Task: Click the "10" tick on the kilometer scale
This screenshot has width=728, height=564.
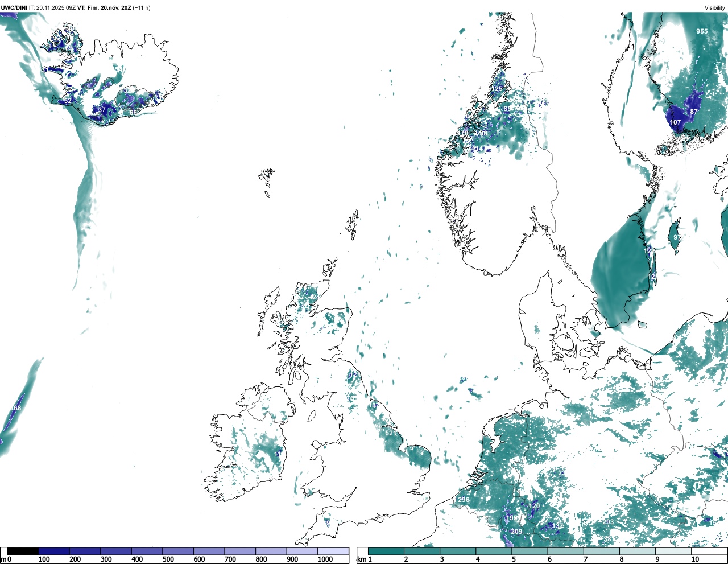Action: (x=695, y=559)
